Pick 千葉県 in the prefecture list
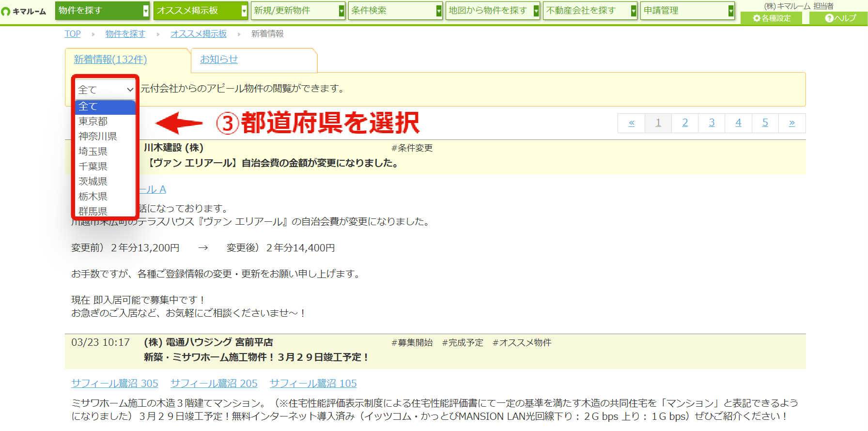The height and width of the screenshot is (431, 868). coord(105,167)
